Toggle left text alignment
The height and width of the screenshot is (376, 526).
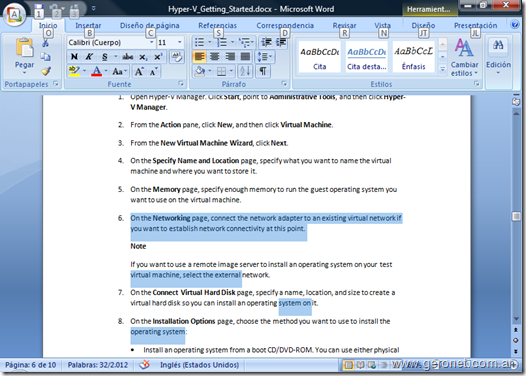(199, 57)
